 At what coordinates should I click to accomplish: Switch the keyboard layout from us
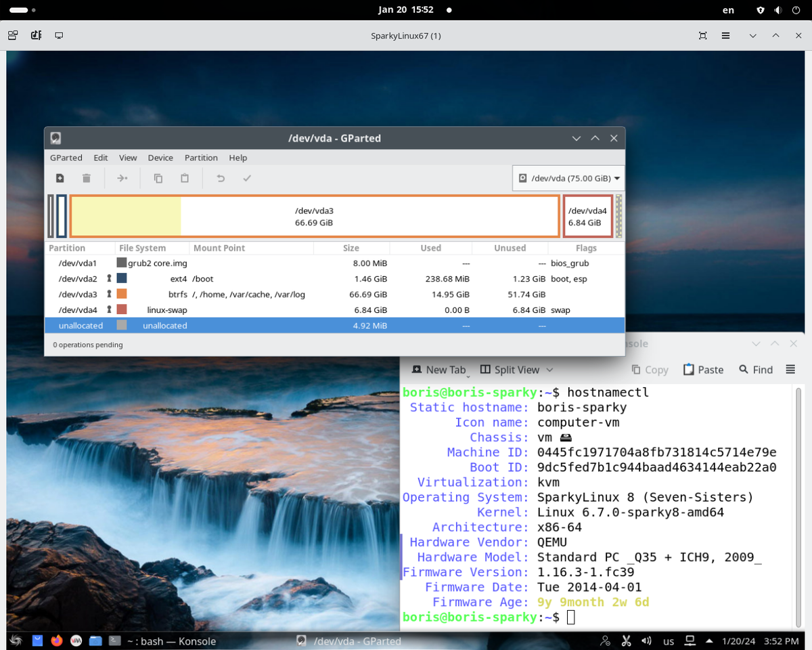[x=668, y=640]
